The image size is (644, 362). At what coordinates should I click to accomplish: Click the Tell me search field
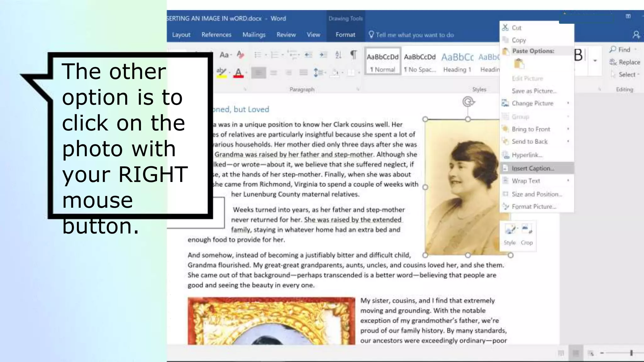click(x=414, y=35)
